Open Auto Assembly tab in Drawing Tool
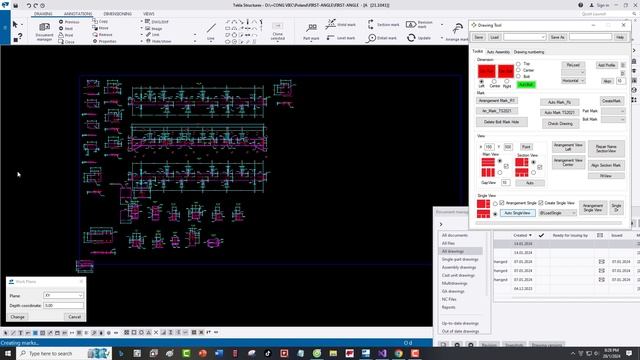This screenshot has width=640, height=360. (x=498, y=52)
